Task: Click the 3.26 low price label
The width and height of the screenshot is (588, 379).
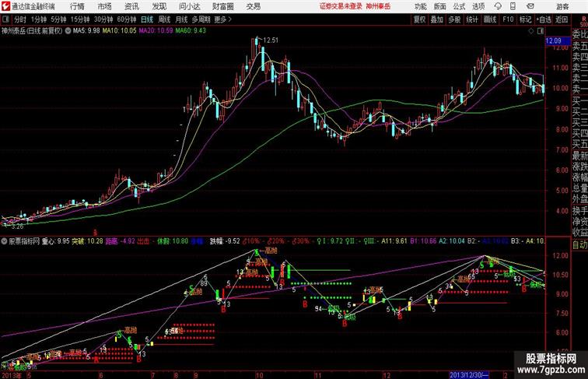Action: click(x=17, y=226)
